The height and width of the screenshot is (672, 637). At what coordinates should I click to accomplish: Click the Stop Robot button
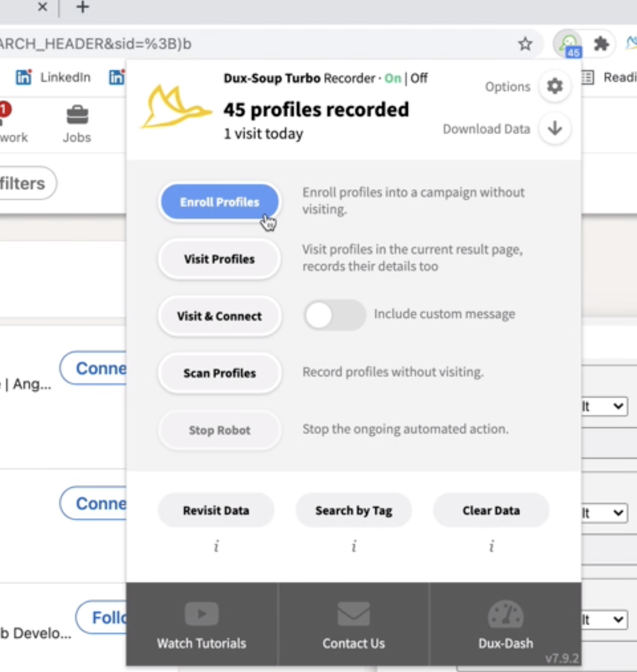click(219, 430)
